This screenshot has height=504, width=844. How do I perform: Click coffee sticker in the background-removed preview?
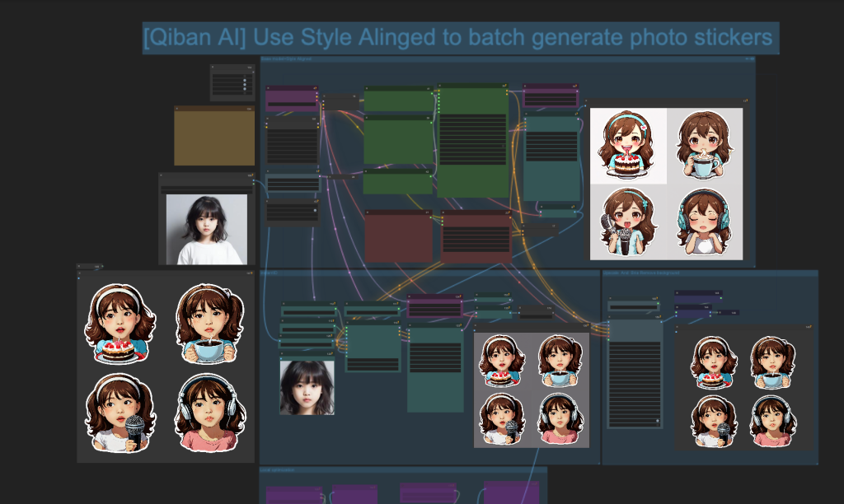click(x=773, y=362)
